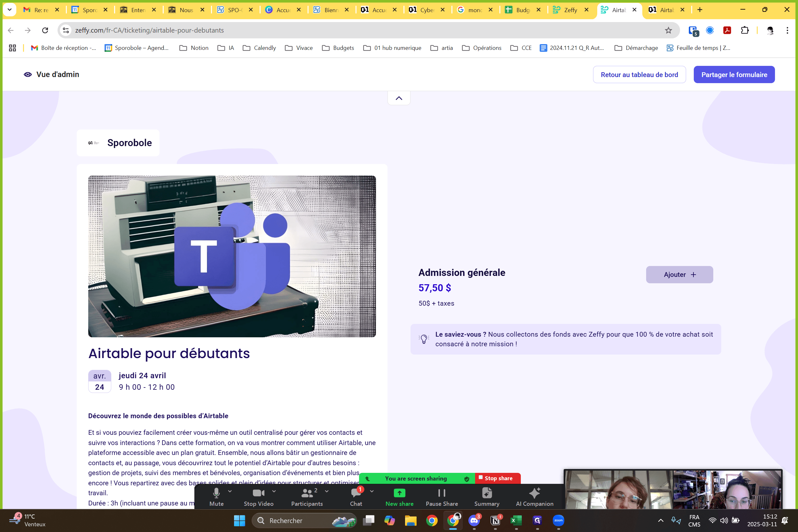Open Boîte de réception bookmark

63,48
